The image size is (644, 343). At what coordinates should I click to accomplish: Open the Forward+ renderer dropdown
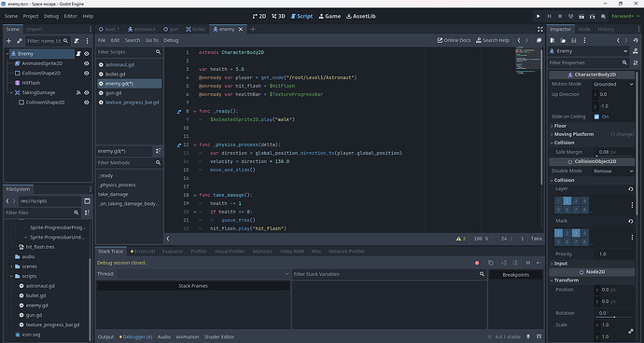tap(625, 16)
